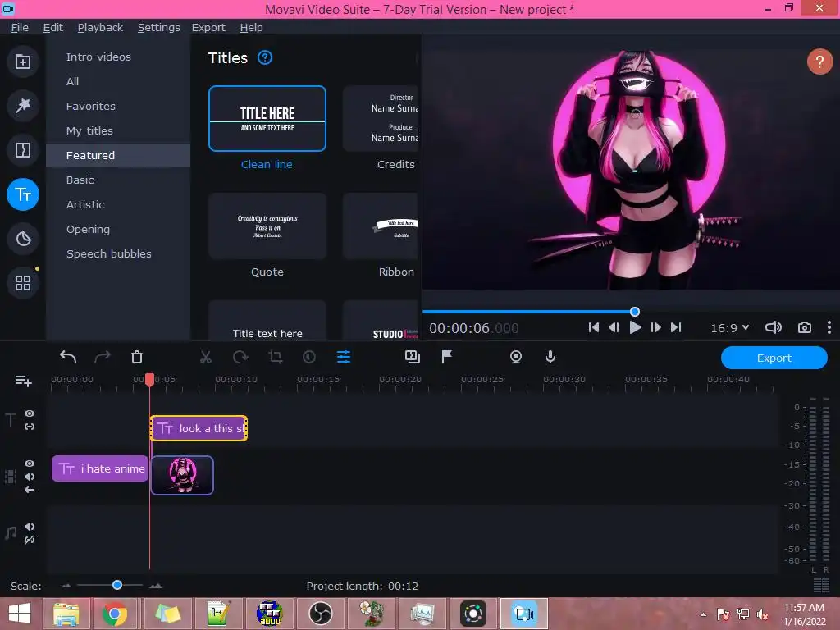Click the orange help button on preview

819,62
